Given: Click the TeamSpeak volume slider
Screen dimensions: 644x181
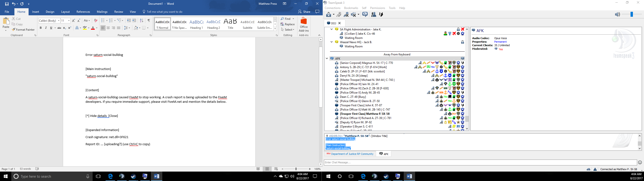Looking at the screenshot, I should (x=632, y=15).
